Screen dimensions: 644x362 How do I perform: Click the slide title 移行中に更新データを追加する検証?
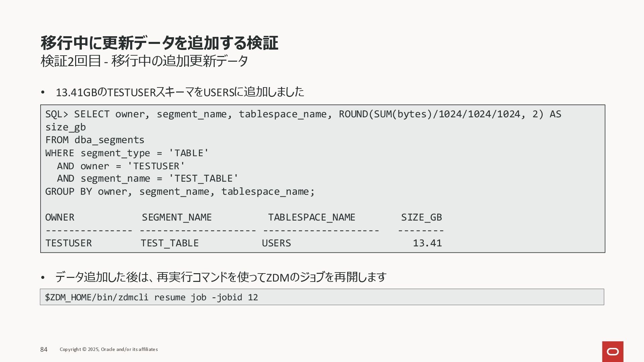pyautogui.click(x=159, y=43)
